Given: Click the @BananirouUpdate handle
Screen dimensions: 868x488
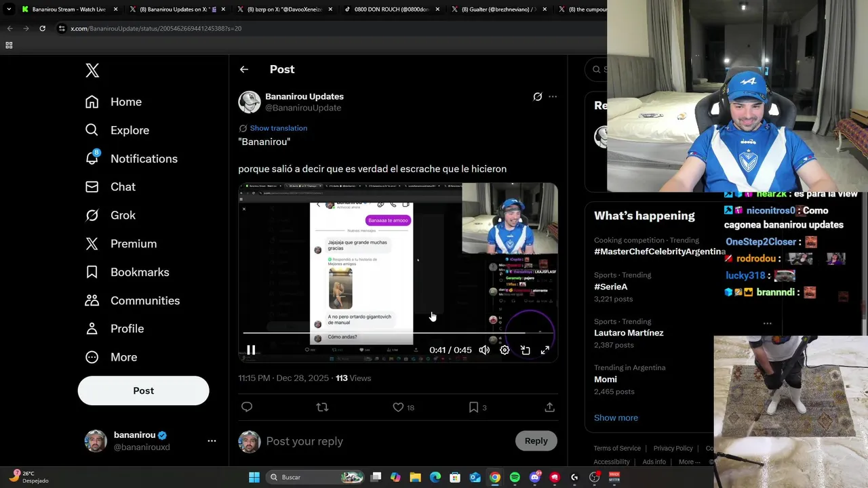Looking at the screenshot, I should tap(303, 108).
